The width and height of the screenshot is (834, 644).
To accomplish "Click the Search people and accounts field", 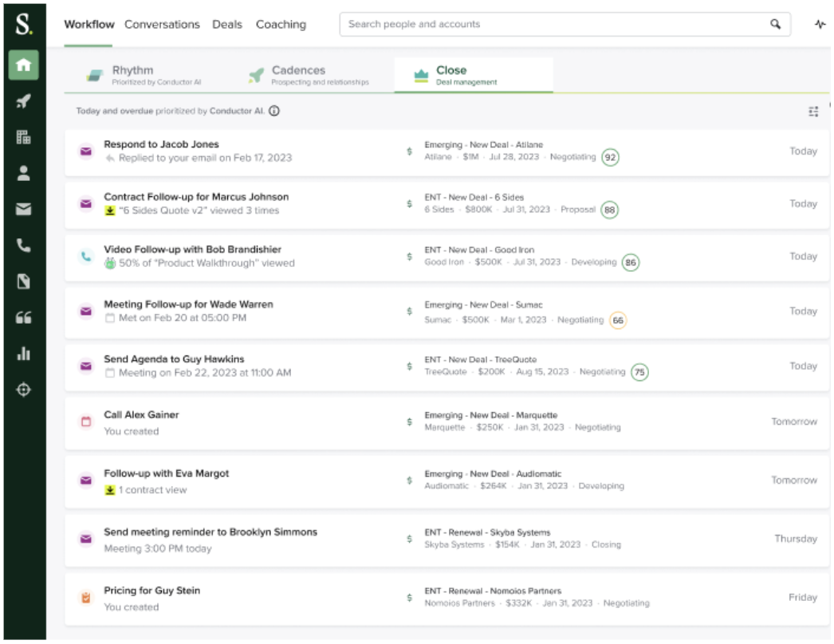I will click(554, 24).
